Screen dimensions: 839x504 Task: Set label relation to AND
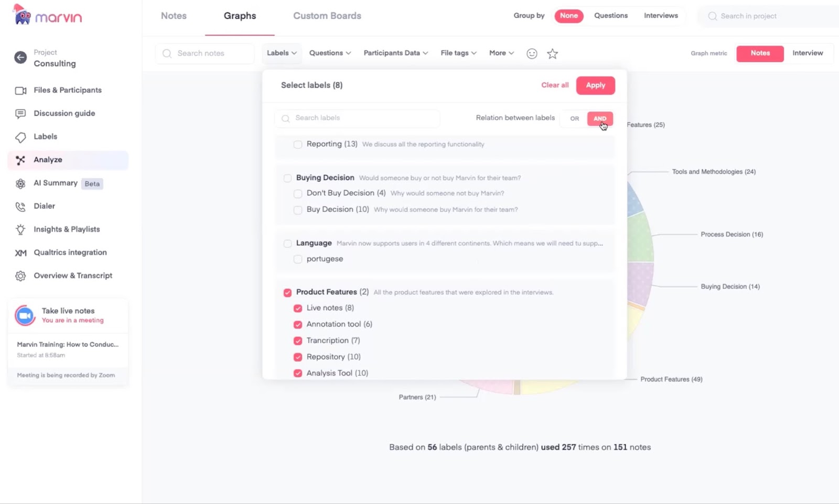pos(600,118)
